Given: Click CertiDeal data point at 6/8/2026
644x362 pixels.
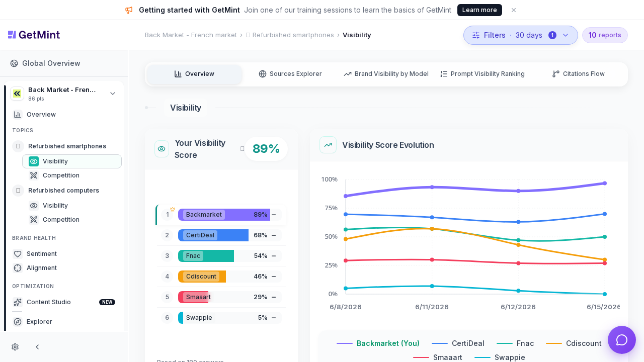Looking at the screenshot, I should (346, 214).
